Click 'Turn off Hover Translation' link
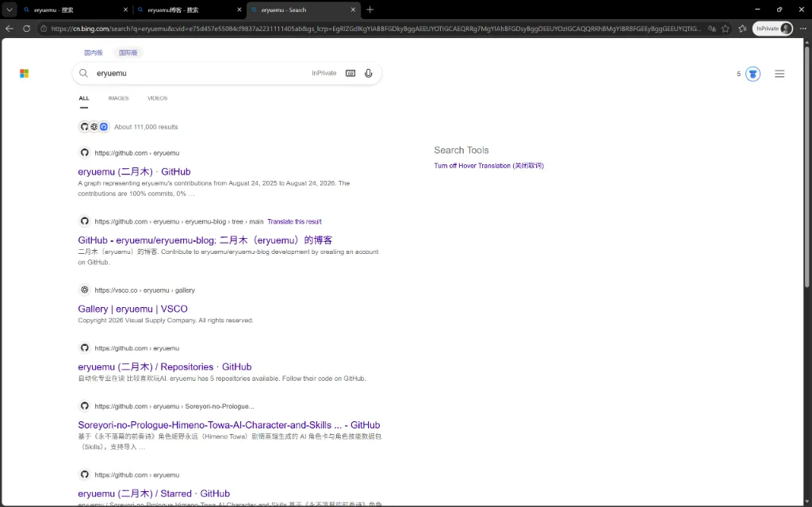Image resolution: width=812 pixels, height=507 pixels. pos(488,165)
